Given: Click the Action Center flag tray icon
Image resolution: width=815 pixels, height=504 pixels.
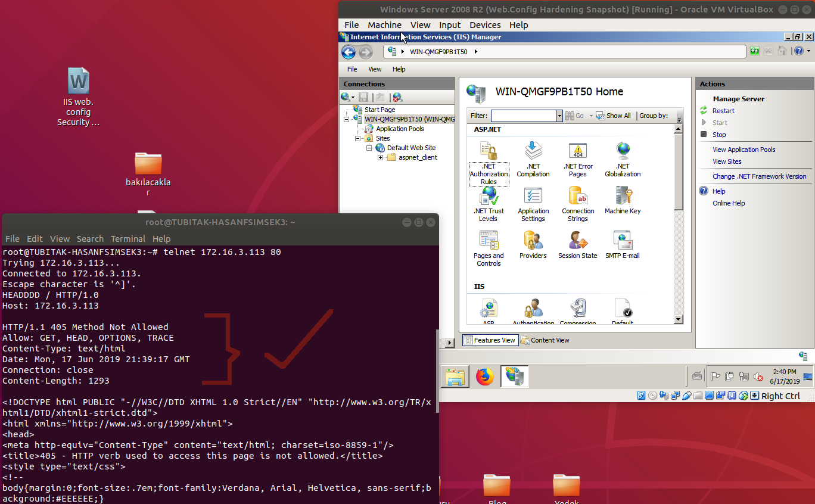Looking at the screenshot, I should [716, 377].
